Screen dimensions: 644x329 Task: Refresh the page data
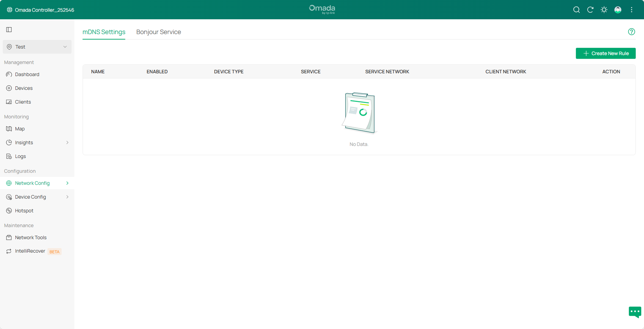[x=590, y=10]
